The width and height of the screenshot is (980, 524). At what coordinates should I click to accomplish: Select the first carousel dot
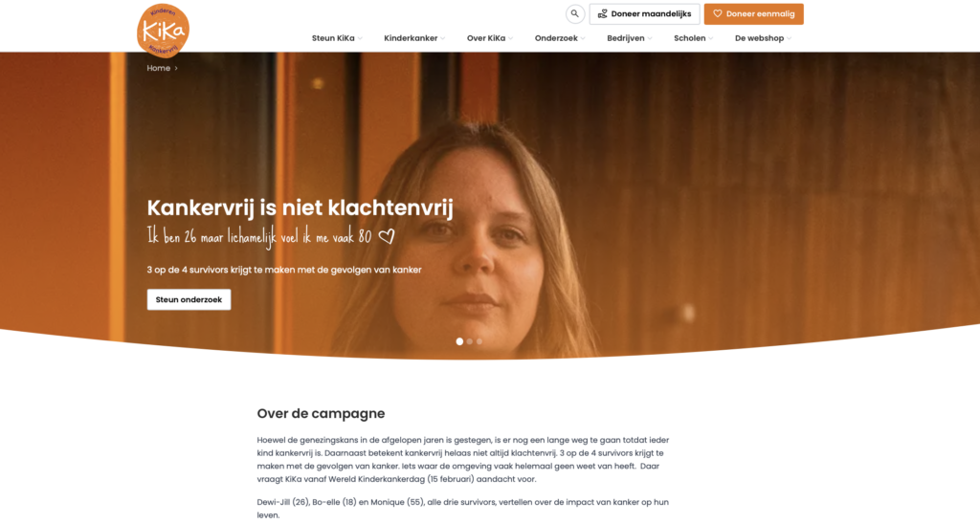460,341
